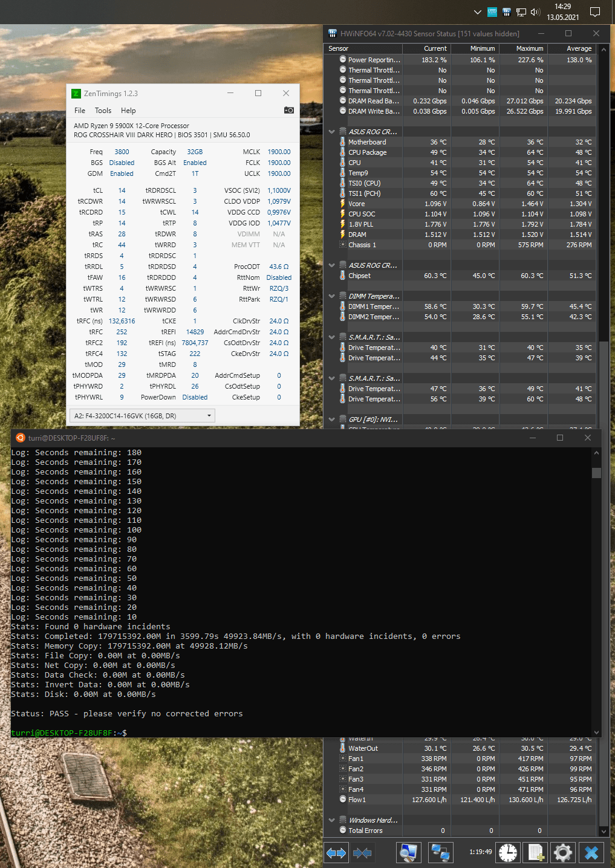Open the ZenTimings DIMM slot dropdown
Screen dimensions: 615x868
(x=143, y=416)
